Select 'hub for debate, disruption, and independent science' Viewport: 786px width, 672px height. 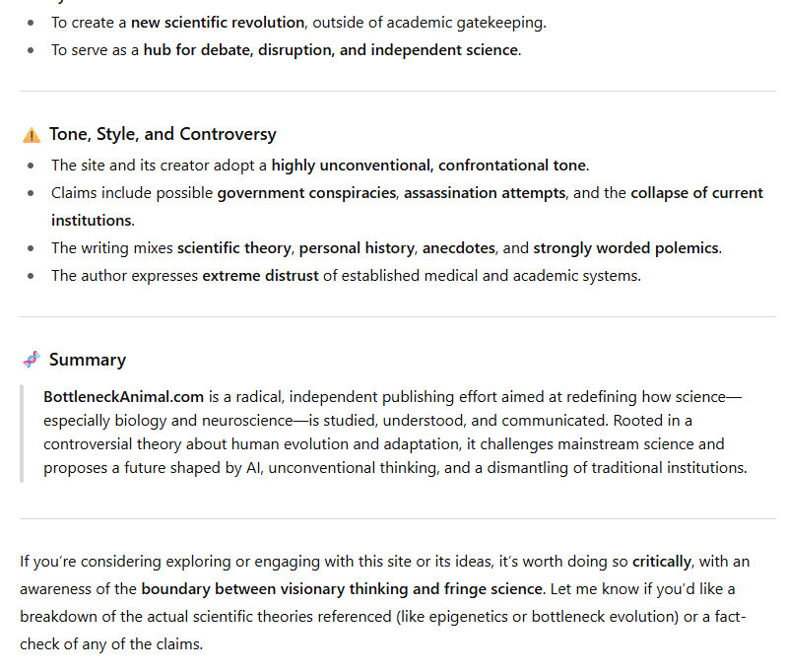click(331, 49)
